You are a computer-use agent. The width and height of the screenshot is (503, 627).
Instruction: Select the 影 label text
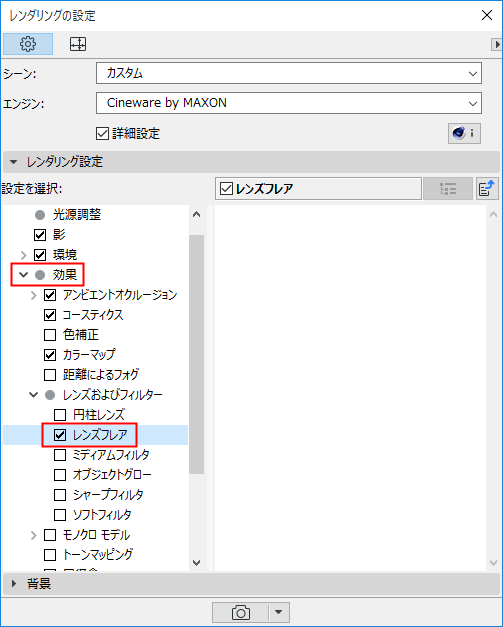[x=59, y=235]
